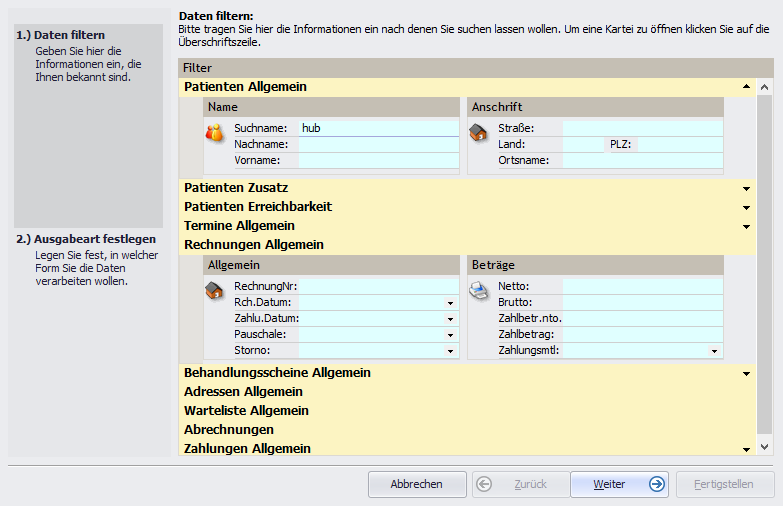Click the printer icon in Beträge section
Screen dimensions: 783x506
(x=479, y=290)
